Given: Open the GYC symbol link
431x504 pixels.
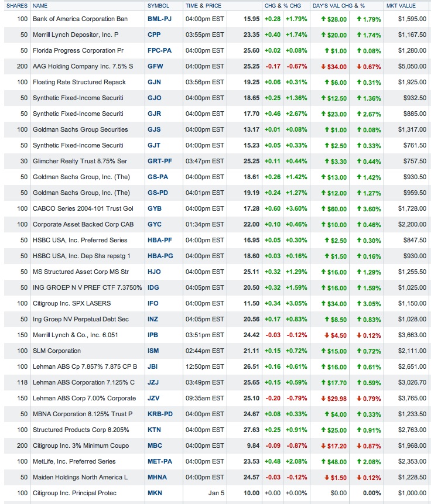Looking at the screenshot, I should 155,224.
